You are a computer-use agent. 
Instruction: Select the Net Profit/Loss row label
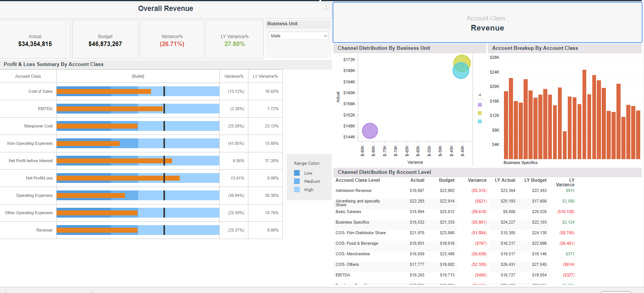pyautogui.click(x=39, y=178)
